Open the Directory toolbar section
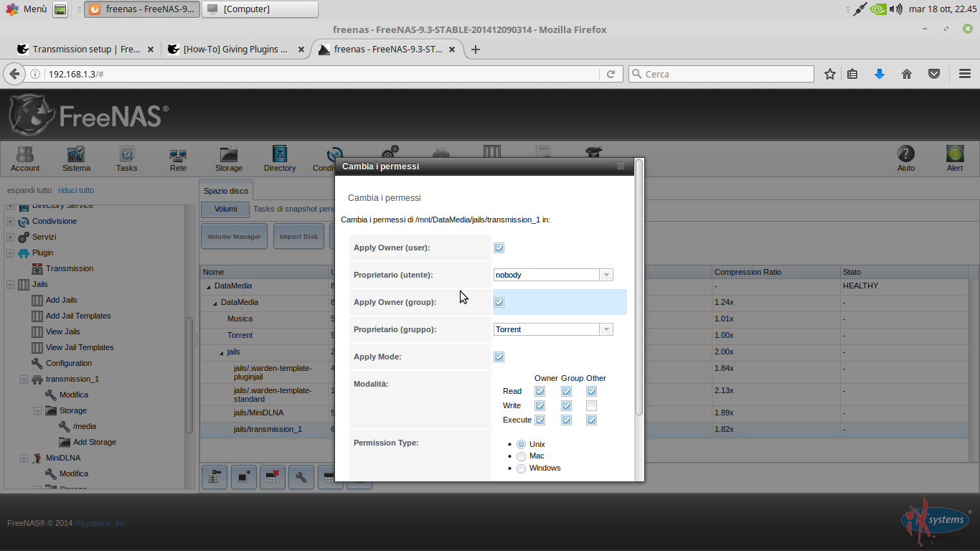The width and height of the screenshot is (980, 551). 280,158
